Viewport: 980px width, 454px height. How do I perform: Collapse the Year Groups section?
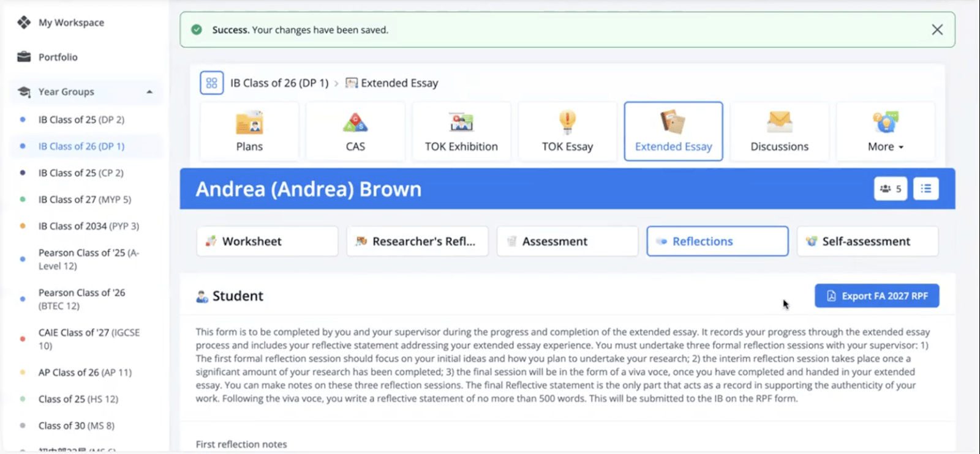tap(149, 92)
